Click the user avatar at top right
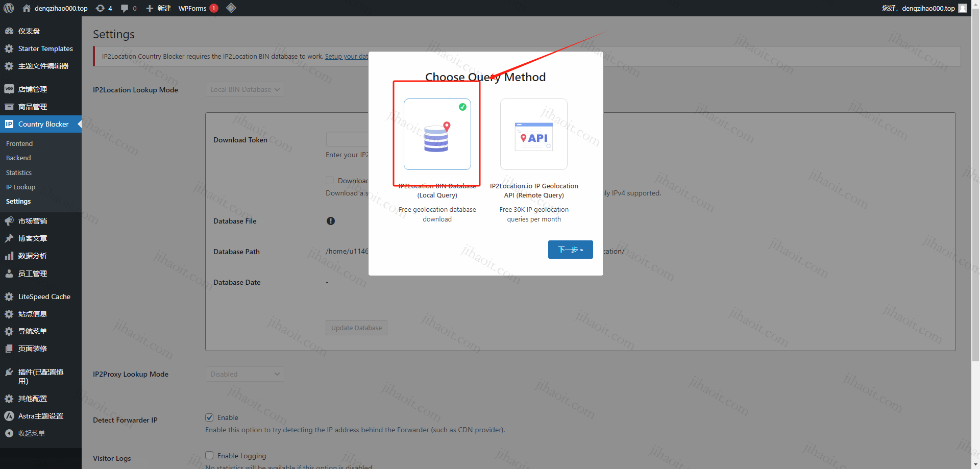Screen dimensions: 980x469 point(963,8)
